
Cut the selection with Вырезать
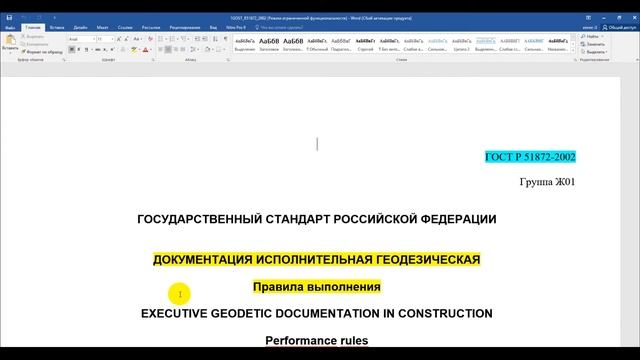point(32,36)
